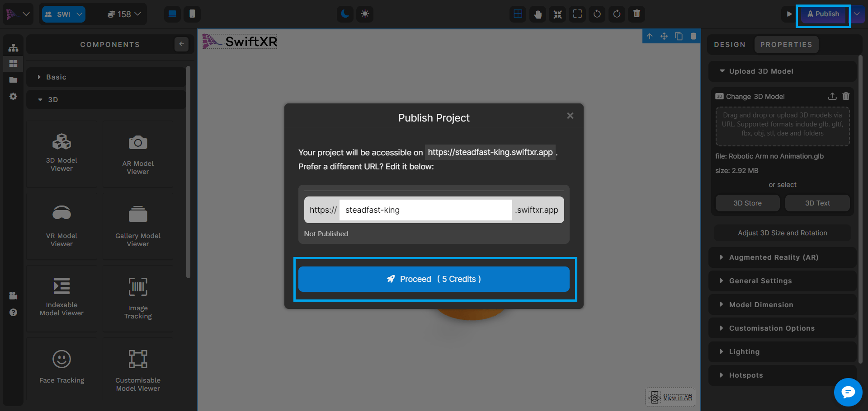Click the redo arrow icon
Viewport: 868px width, 411px height.
[x=617, y=14]
